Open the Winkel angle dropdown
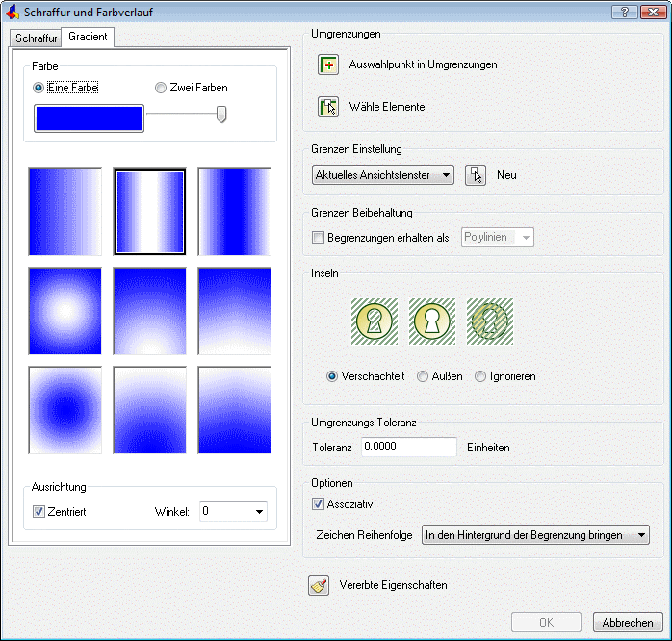 233,512
